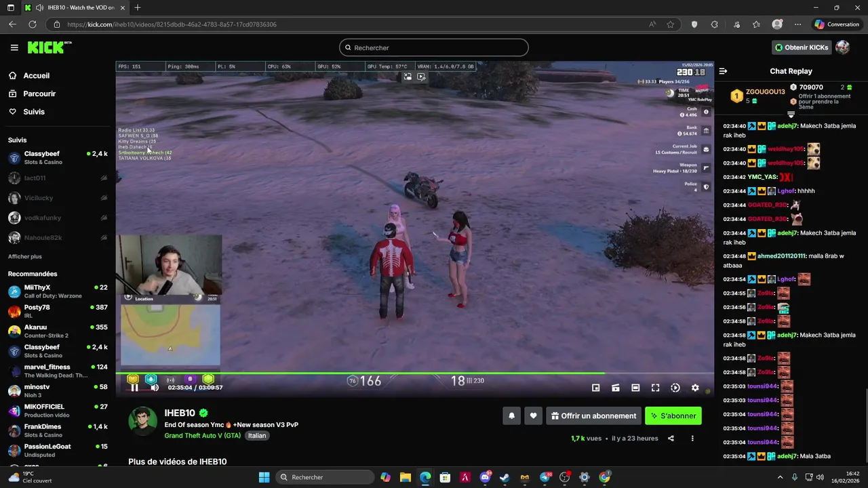Open the new tab button
This screenshot has height=488, width=868.
click(138, 7)
